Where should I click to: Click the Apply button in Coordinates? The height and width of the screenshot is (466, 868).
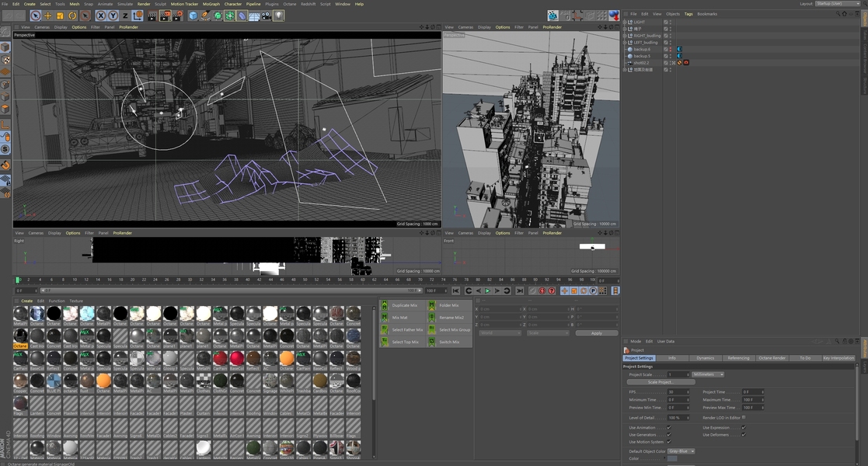pyautogui.click(x=596, y=333)
